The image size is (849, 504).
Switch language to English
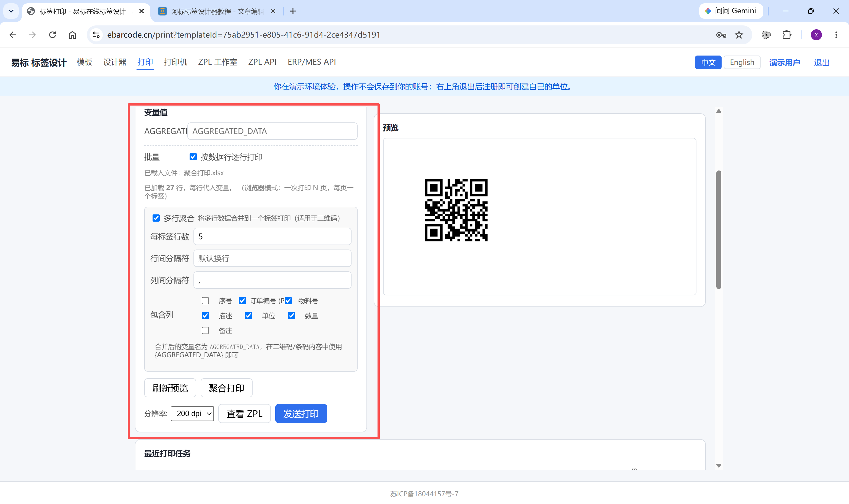742,62
